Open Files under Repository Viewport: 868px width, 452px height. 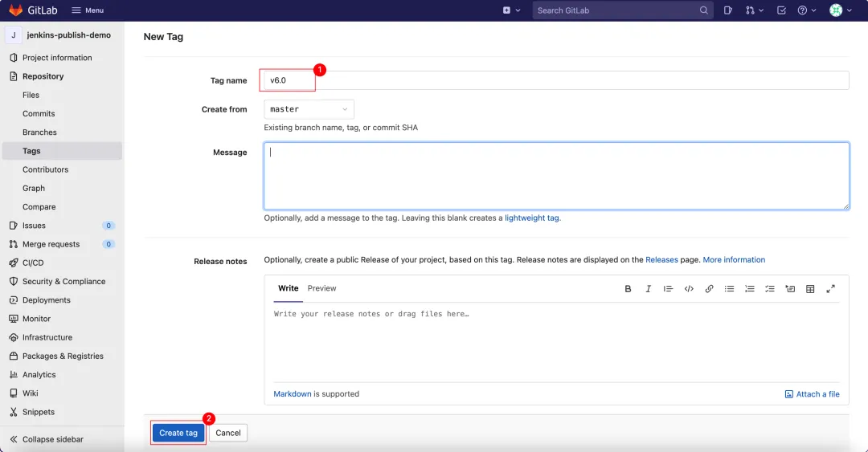[31, 96]
